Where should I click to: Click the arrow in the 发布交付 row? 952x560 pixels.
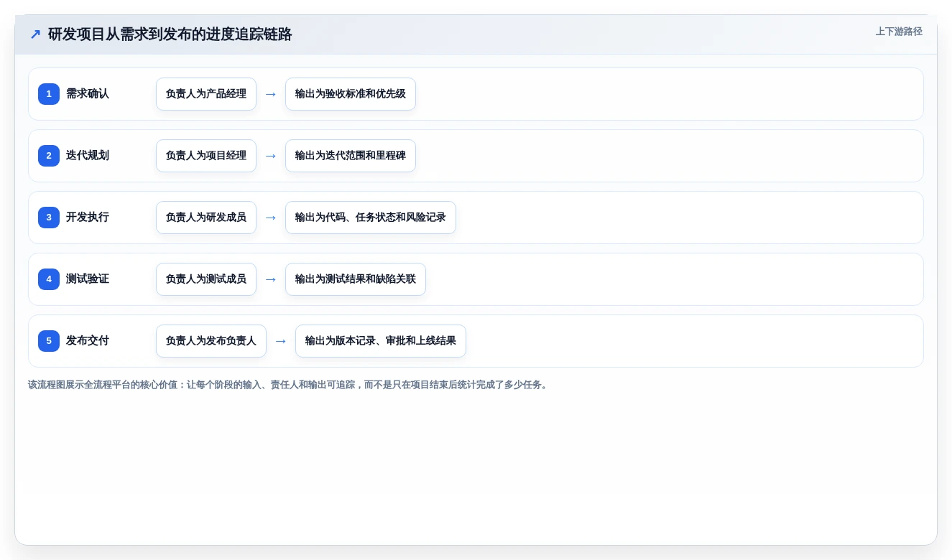pyautogui.click(x=281, y=341)
